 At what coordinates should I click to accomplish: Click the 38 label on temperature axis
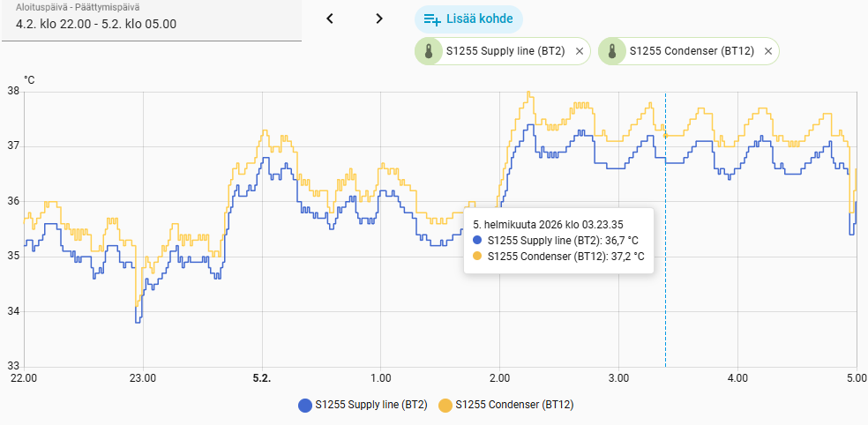click(x=13, y=91)
